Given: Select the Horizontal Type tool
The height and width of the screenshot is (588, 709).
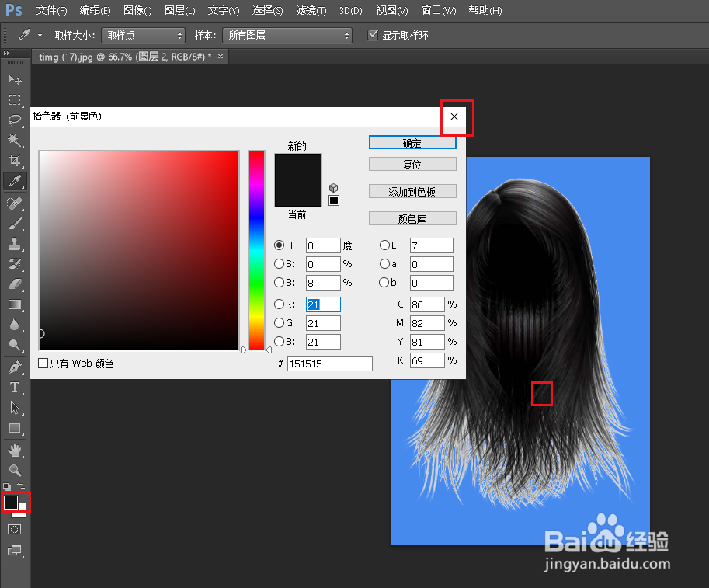Looking at the screenshot, I should coord(15,388).
